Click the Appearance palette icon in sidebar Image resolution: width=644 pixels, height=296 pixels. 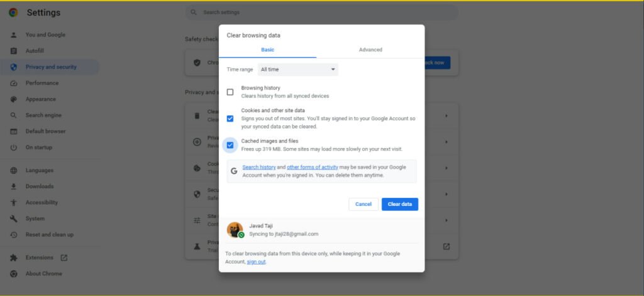click(x=13, y=100)
